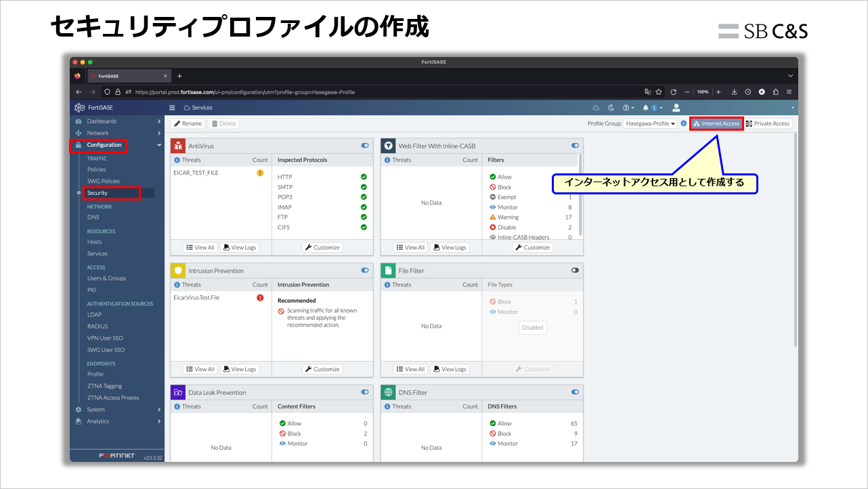The height and width of the screenshot is (489, 868).
Task: Switch to the Private Access tab
Action: tap(768, 123)
